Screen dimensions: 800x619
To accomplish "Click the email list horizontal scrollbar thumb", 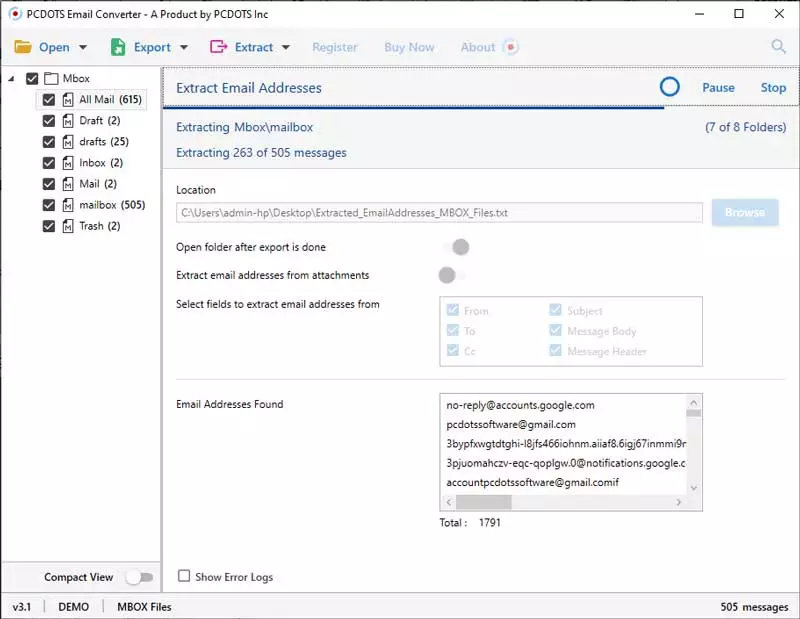I will click(484, 502).
